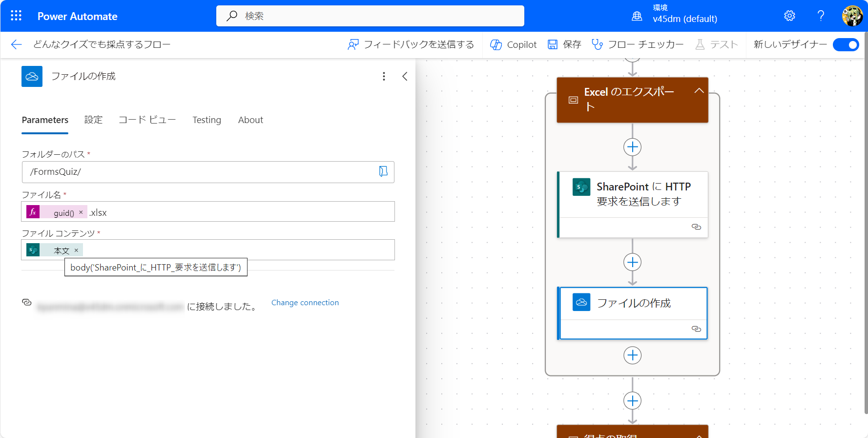This screenshot has width=868, height=438.
Task: Open the settings gear icon
Action: [x=789, y=16]
